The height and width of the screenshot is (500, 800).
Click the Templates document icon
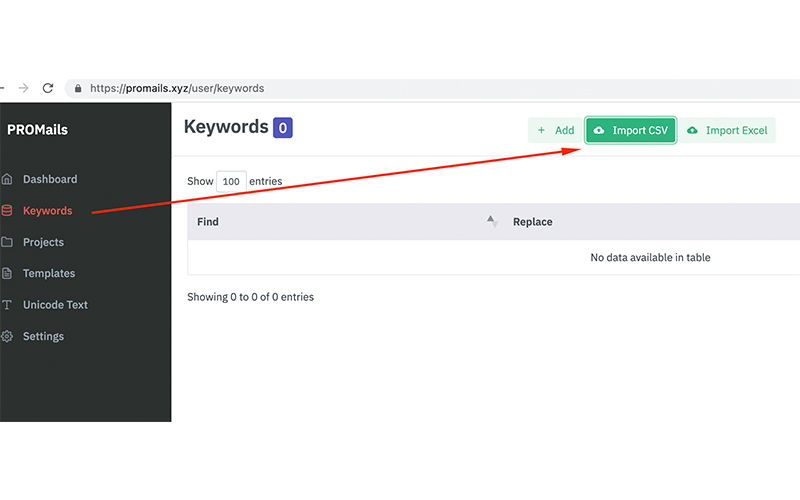7,273
